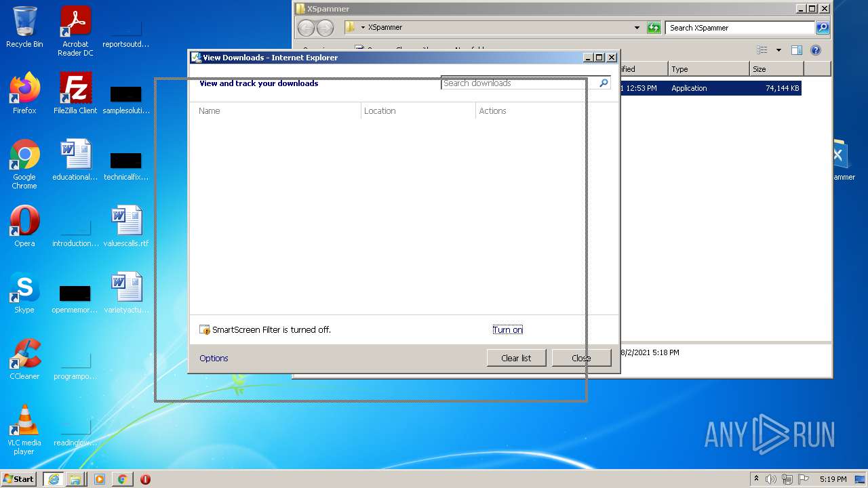868x488 pixels.
Task: Select the reportsoutd desktop file
Action: 126,34
